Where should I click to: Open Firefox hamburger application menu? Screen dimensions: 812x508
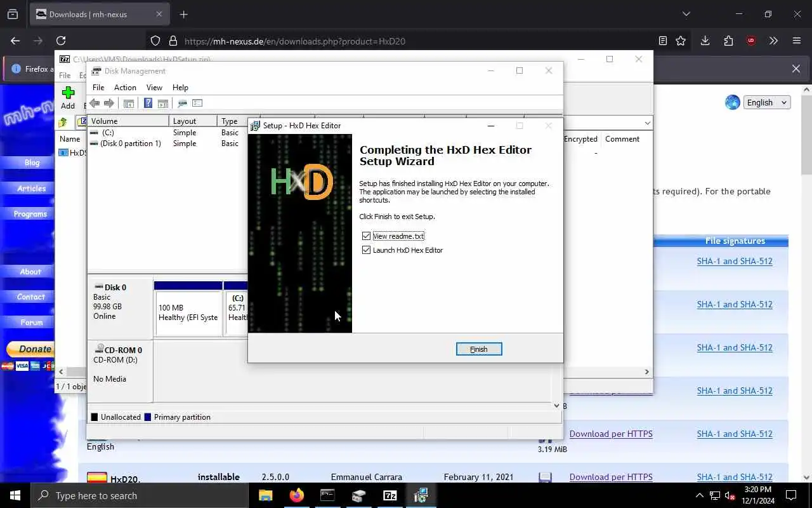[797, 41]
